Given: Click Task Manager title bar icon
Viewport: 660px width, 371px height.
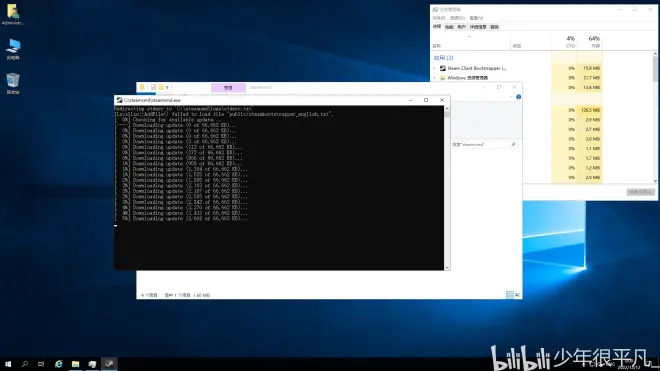Looking at the screenshot, I should point(436,9).
